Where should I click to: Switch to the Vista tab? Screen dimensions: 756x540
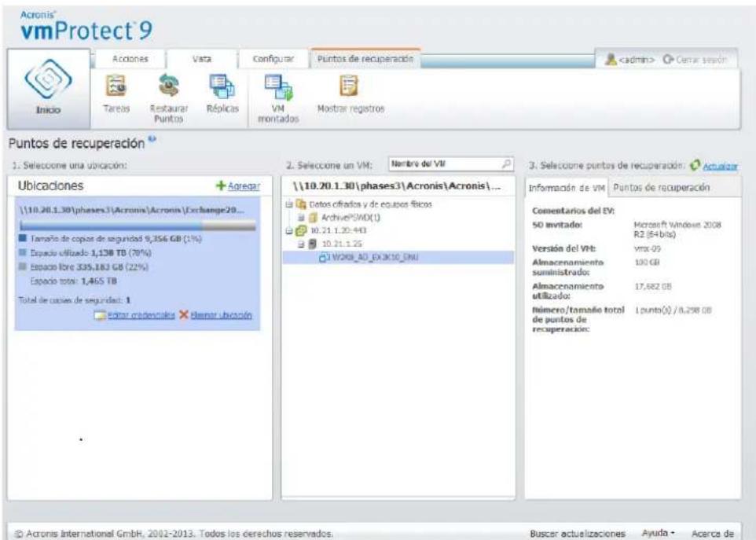coord(201,59)
